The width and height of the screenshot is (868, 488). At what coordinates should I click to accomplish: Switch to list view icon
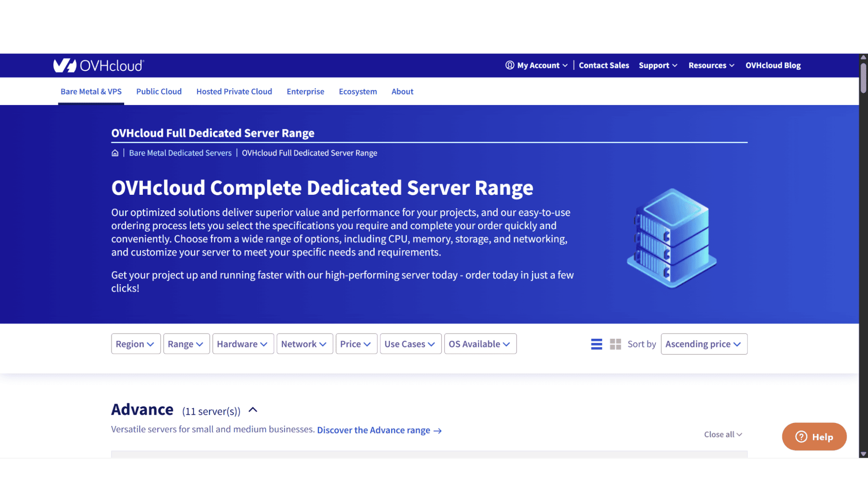pyautogui.click(x=596, y=344)
